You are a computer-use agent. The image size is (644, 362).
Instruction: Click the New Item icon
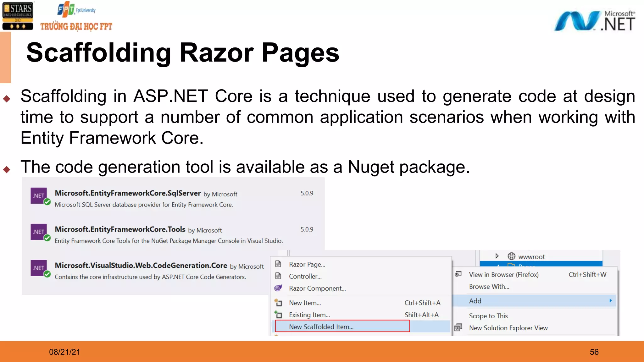pyautogui.click(x=278, y=303)
